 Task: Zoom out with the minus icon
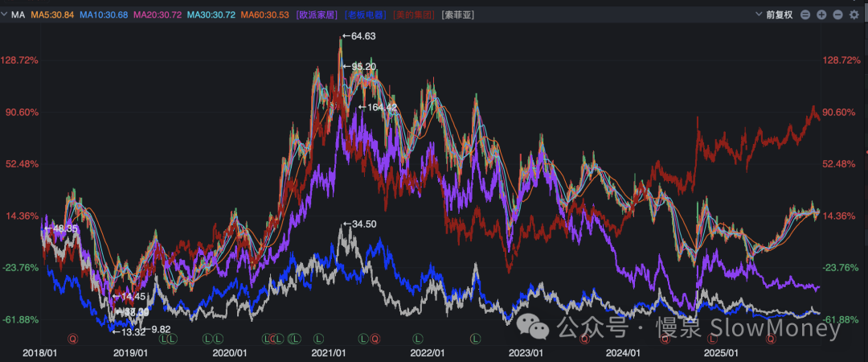click(x=837, y=15)
